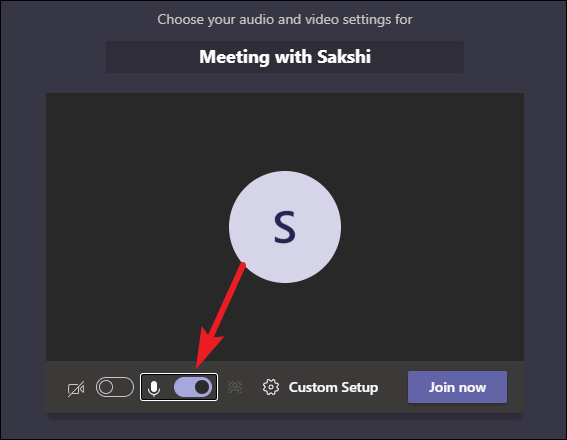Open the Custom Setup text option
The image size is (567, 440).
[333, 387]
